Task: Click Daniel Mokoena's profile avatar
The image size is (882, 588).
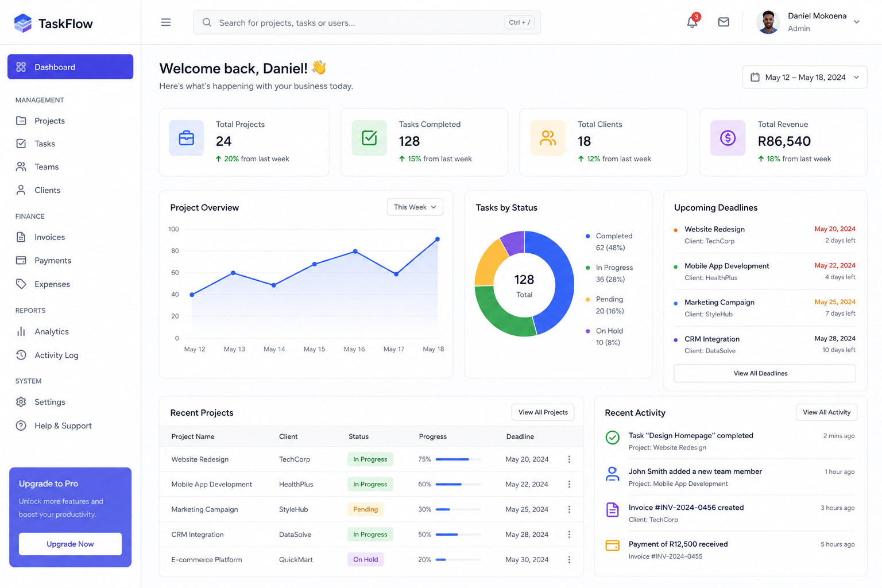Action: tap(768, 22)
